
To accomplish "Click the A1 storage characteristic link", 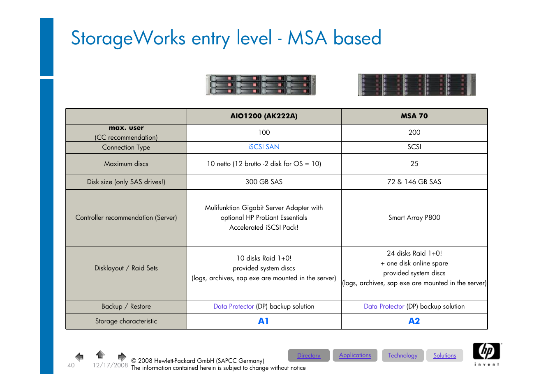I will click(264, 321).
